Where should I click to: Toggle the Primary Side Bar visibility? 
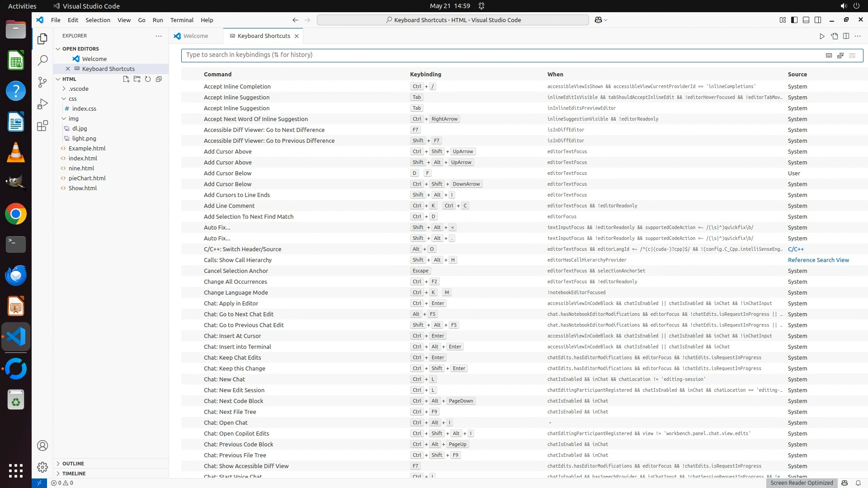click(x=794, y=20)
